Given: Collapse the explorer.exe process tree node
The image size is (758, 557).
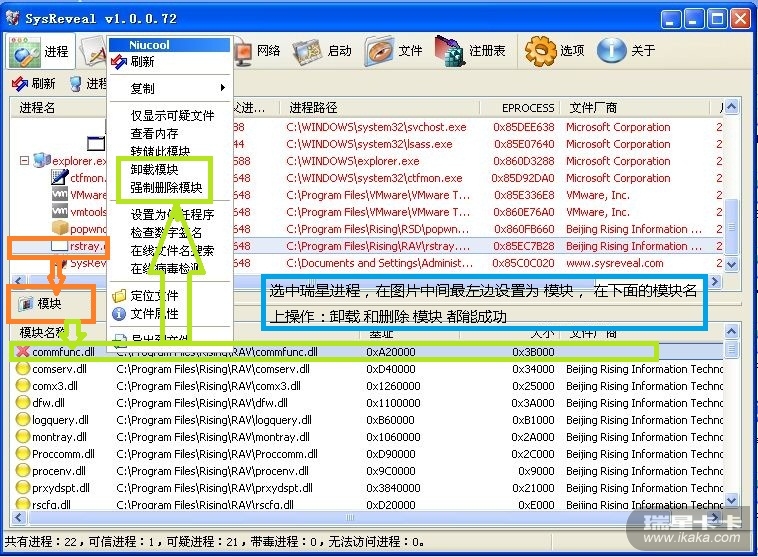Looking at the screenshot, I should pos(24,161).
